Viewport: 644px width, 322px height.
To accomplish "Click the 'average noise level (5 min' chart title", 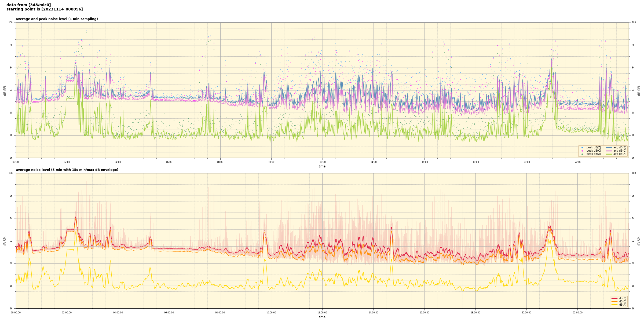I will (x=67, y=170).
